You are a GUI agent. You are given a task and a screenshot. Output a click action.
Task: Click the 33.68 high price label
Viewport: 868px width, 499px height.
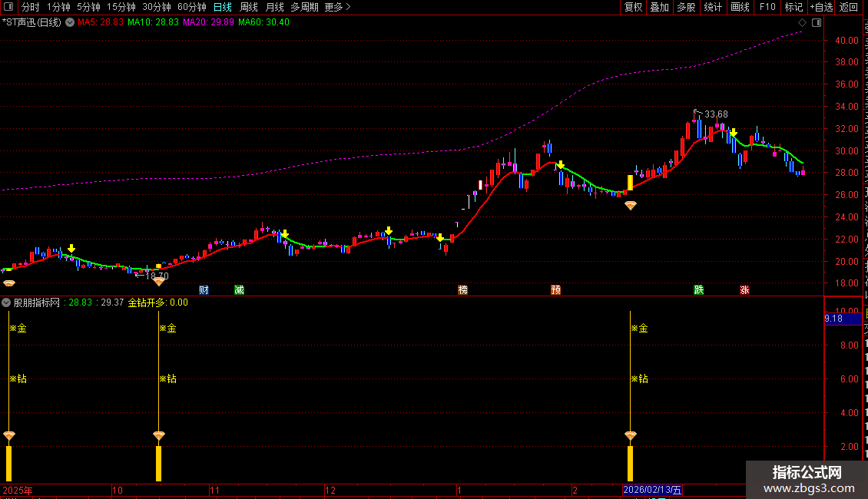coord(717,114)
